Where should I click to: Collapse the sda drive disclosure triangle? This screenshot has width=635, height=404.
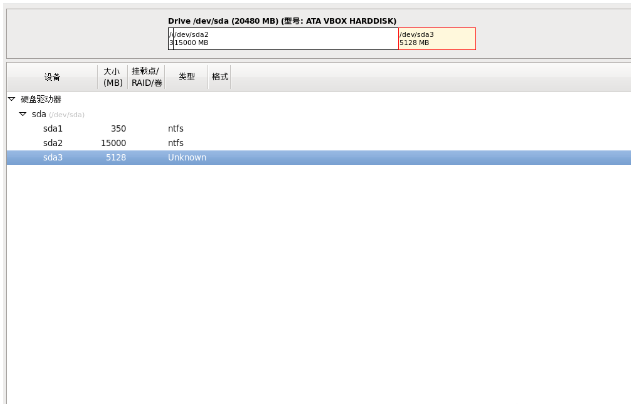coord(22,114)
